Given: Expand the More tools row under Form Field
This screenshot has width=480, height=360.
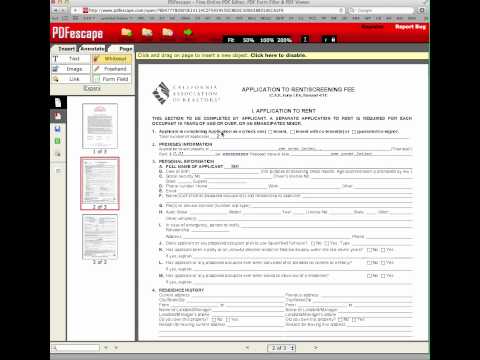Looking at the screenshot, I should click(x=92, y=88).
